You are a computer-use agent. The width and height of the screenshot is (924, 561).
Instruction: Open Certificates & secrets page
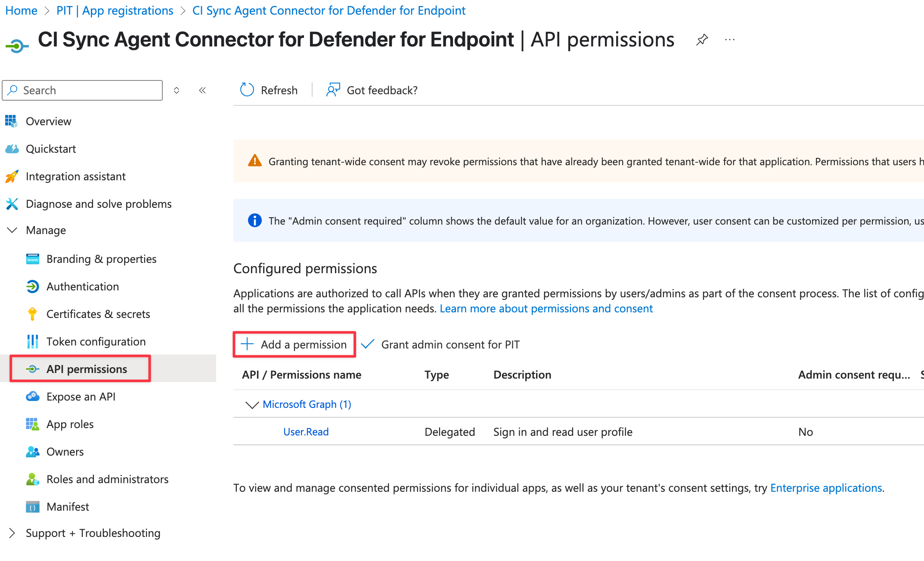tap(98, 314)
